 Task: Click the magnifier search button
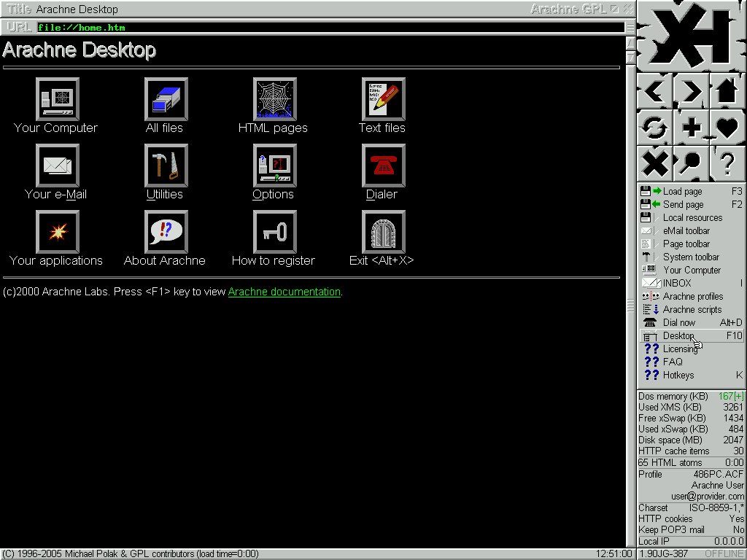pos(692,163)
